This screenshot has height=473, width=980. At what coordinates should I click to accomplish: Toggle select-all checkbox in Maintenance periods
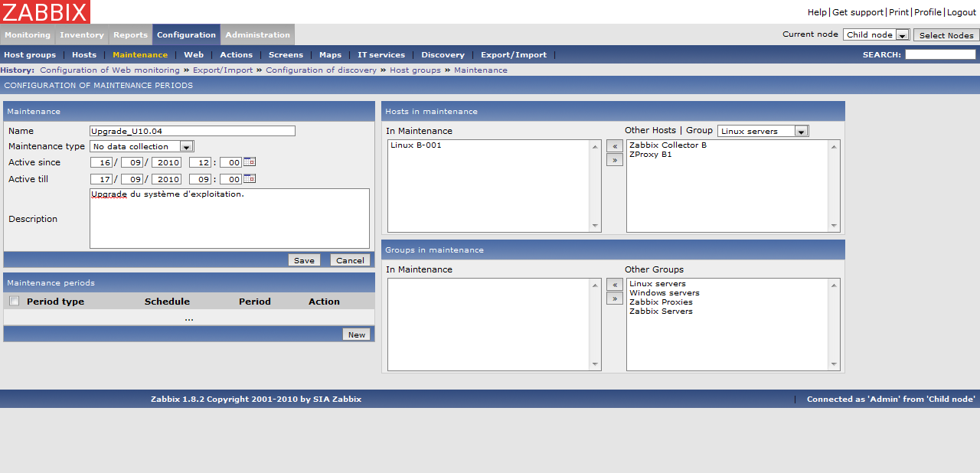14,301
